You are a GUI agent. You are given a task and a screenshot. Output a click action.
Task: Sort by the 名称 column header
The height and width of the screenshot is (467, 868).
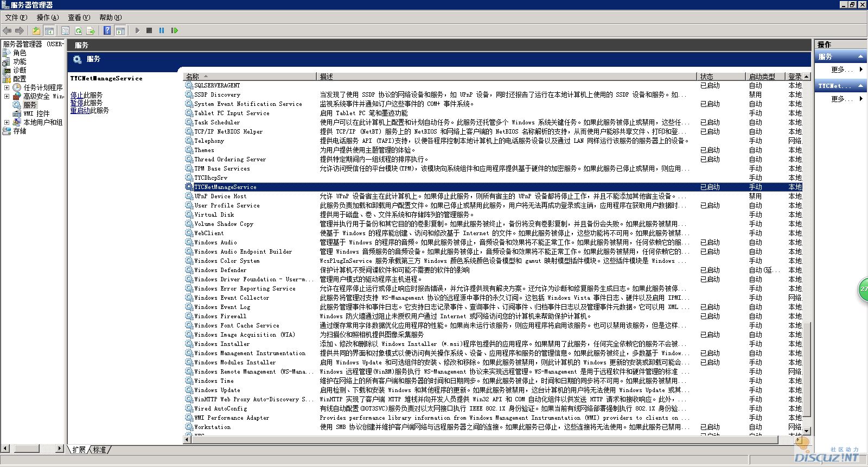click(x=250, y=77)
